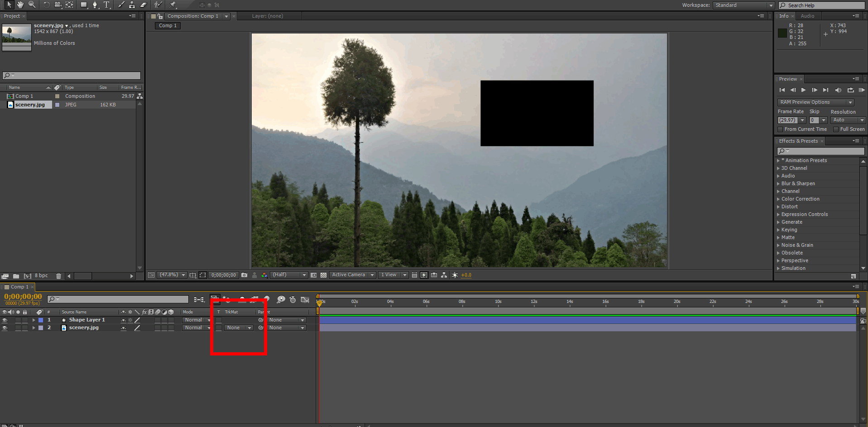Select the Puppet Pin tool
868x427 pixels.
tap(173, 5)
